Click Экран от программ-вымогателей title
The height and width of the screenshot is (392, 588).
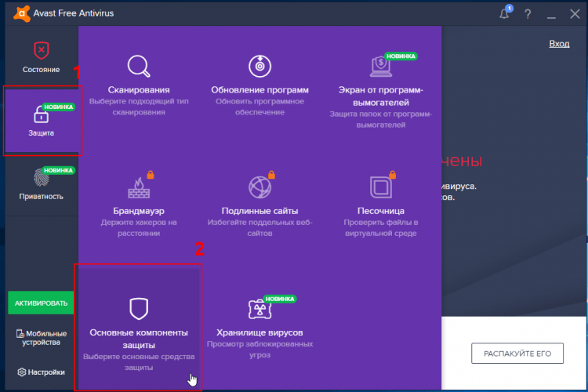[380, 96]
